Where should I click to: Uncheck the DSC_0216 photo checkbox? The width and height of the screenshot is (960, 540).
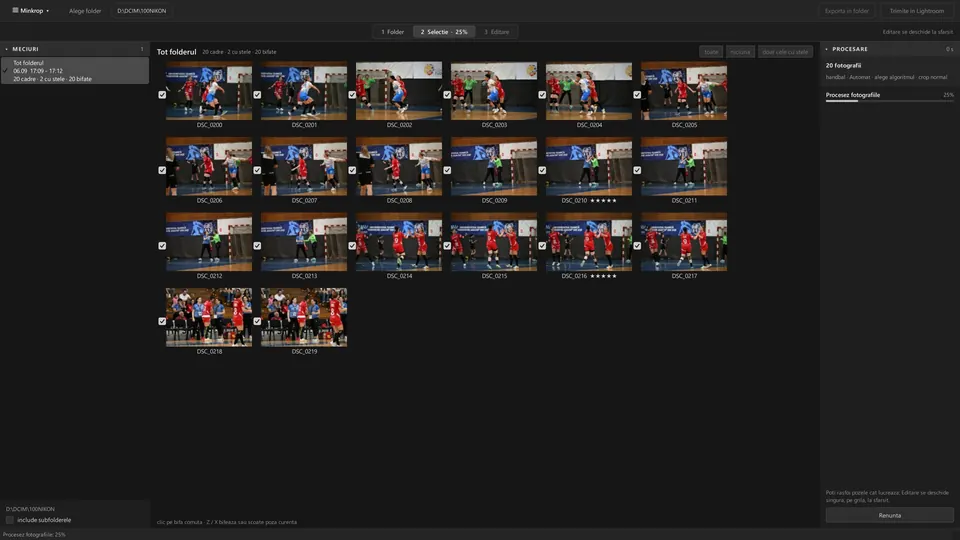(542, 246)
